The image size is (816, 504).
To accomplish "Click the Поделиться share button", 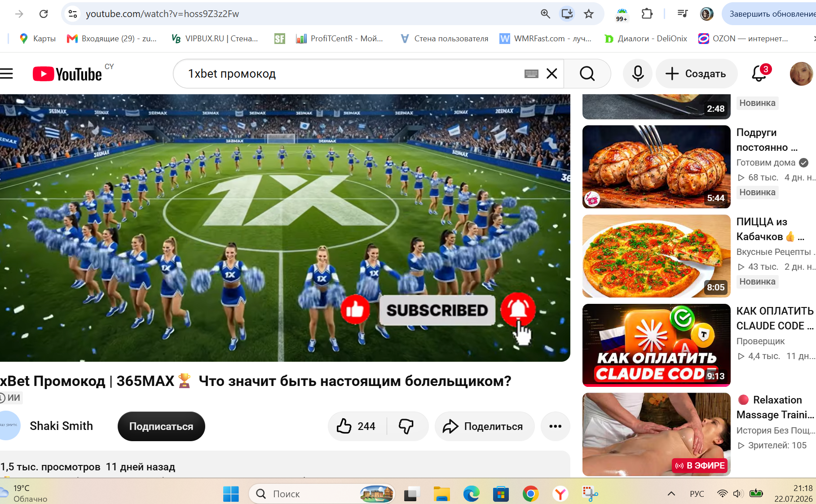I will point(485,426).
